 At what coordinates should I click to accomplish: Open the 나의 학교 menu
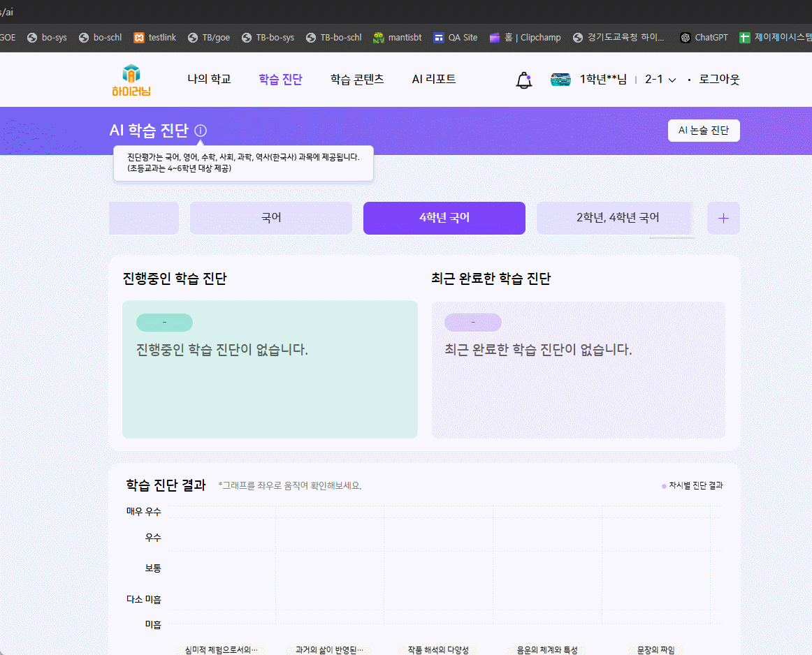(x=209, y=80)
